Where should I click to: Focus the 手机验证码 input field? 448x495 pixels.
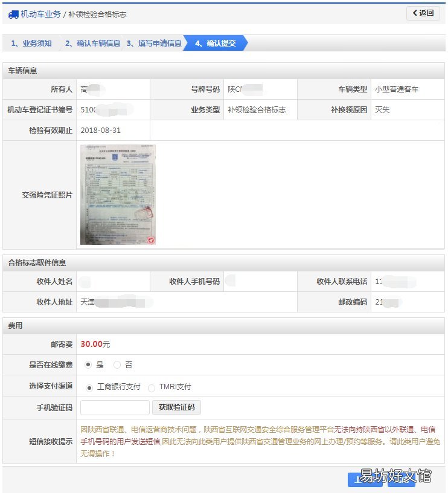[115, 407]
